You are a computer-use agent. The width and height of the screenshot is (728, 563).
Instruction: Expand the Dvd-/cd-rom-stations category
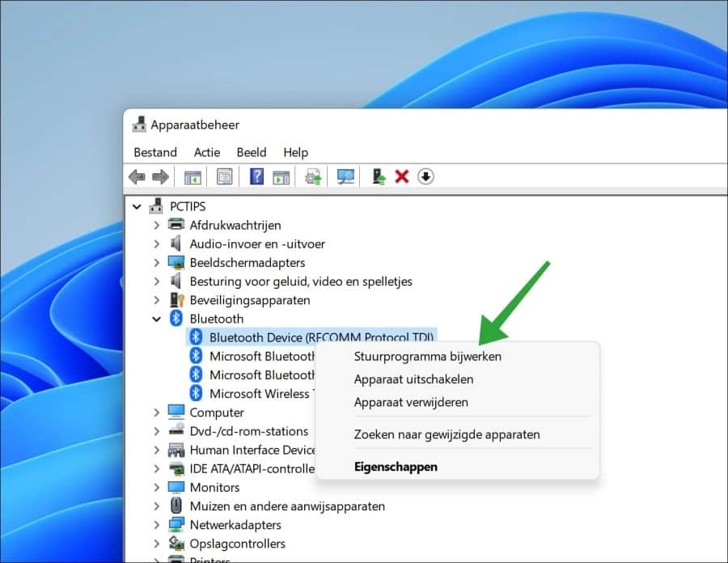coord(156,431)
